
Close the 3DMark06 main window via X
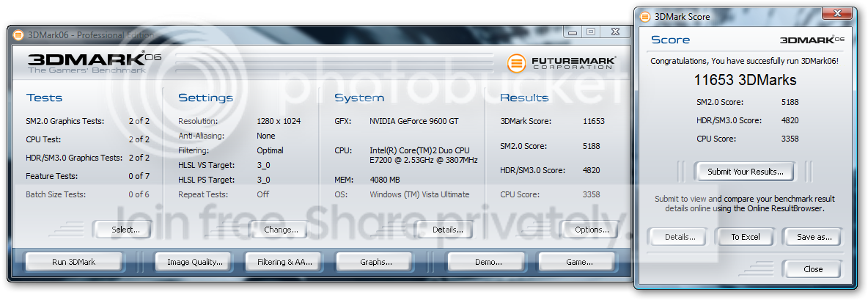point(614,33)
